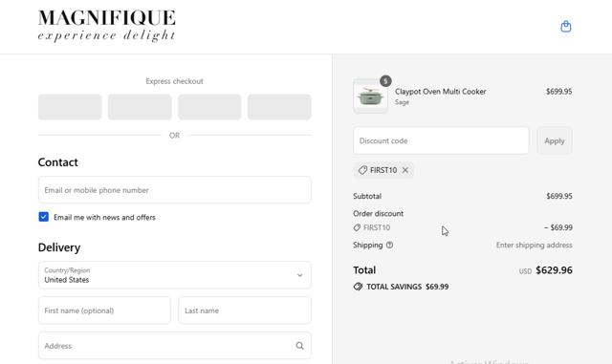This screenshot has height=364, width=612.
Task: Click the third express checkout button
Action: [209, 107]
